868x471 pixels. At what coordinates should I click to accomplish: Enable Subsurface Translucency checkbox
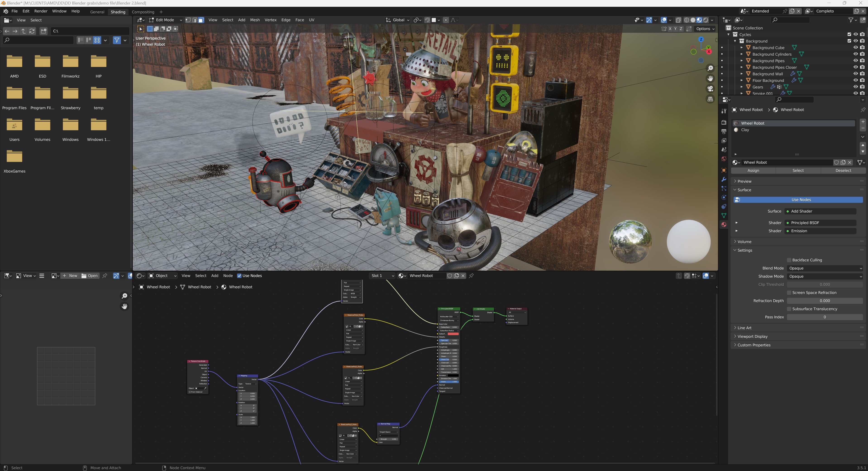click(x=789, y=309)
